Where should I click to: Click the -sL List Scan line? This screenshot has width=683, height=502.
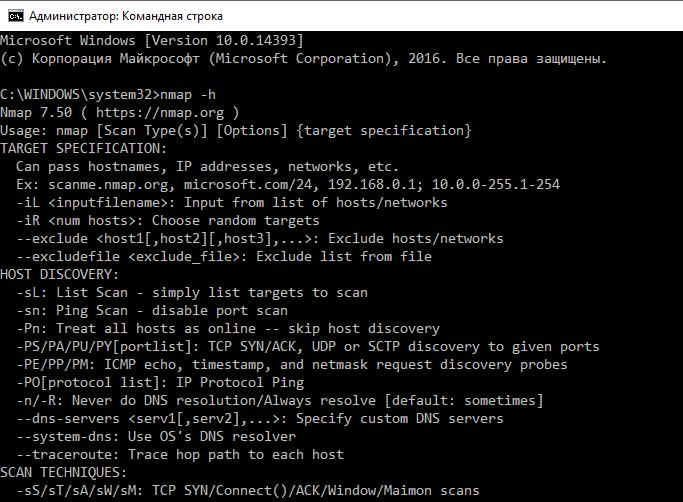coord(192,292)
